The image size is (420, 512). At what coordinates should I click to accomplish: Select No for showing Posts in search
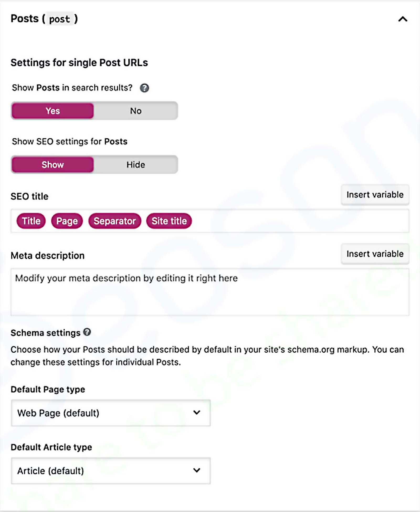pos(136,111)
